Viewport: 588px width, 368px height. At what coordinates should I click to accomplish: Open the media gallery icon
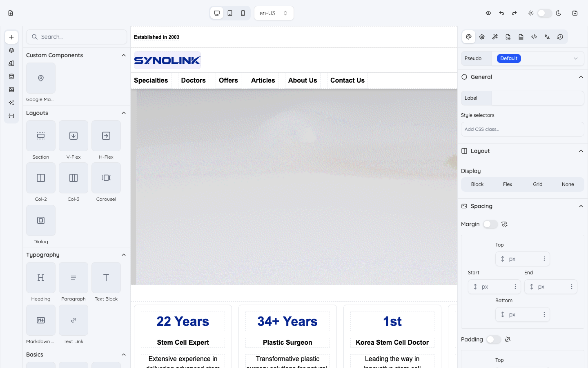pyautogui.click(x=11, y=90)
